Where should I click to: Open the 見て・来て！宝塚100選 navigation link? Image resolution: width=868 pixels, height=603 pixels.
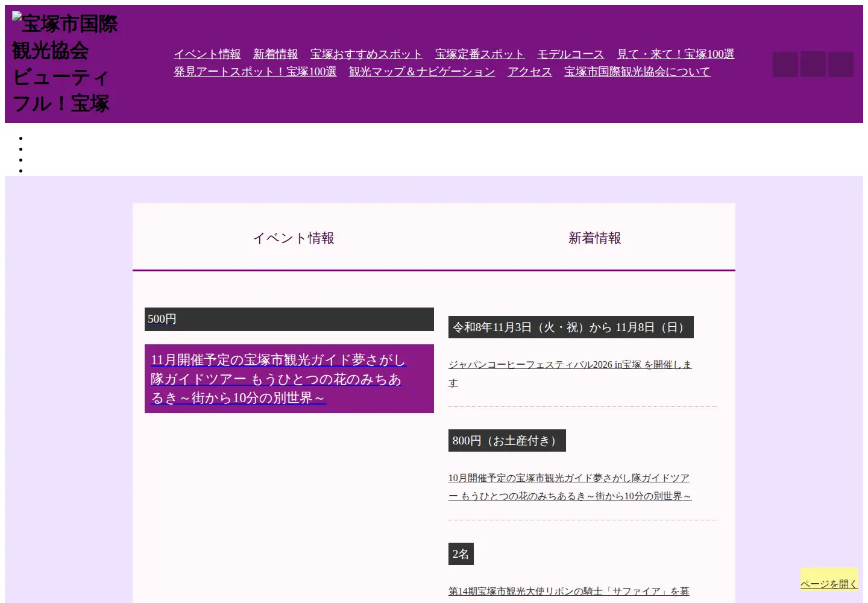(x=676, y=54)
